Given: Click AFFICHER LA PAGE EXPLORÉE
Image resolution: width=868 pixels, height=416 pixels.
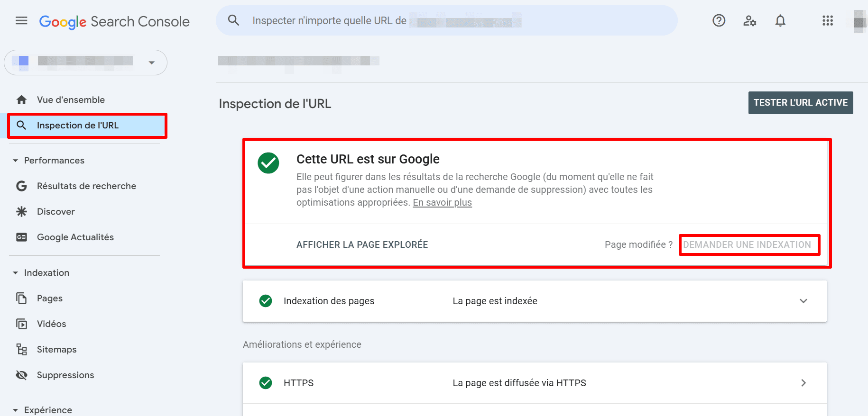Looking at the screenshot, I should click(362, 245).
